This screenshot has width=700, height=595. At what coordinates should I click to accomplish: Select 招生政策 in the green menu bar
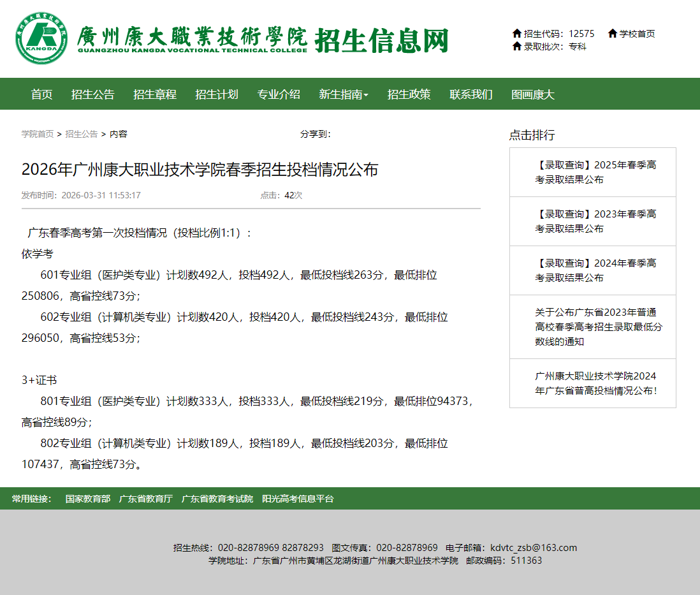pos(409,94)
